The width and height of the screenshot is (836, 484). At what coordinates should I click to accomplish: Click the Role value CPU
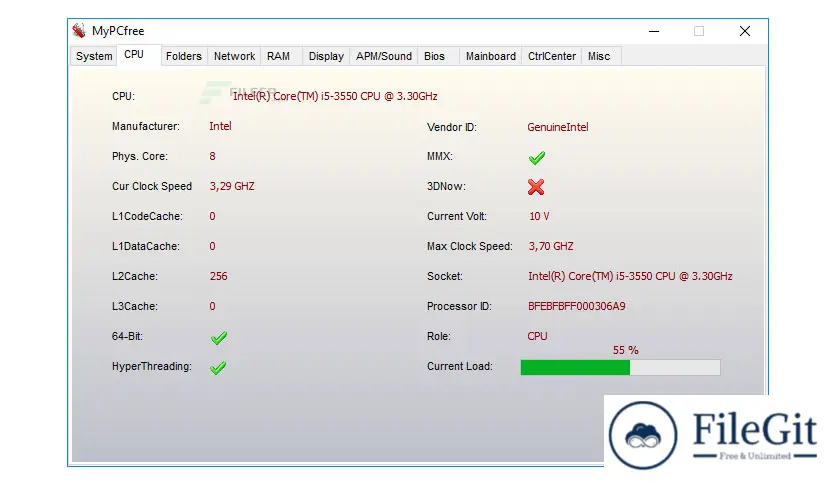click(537, 336)
